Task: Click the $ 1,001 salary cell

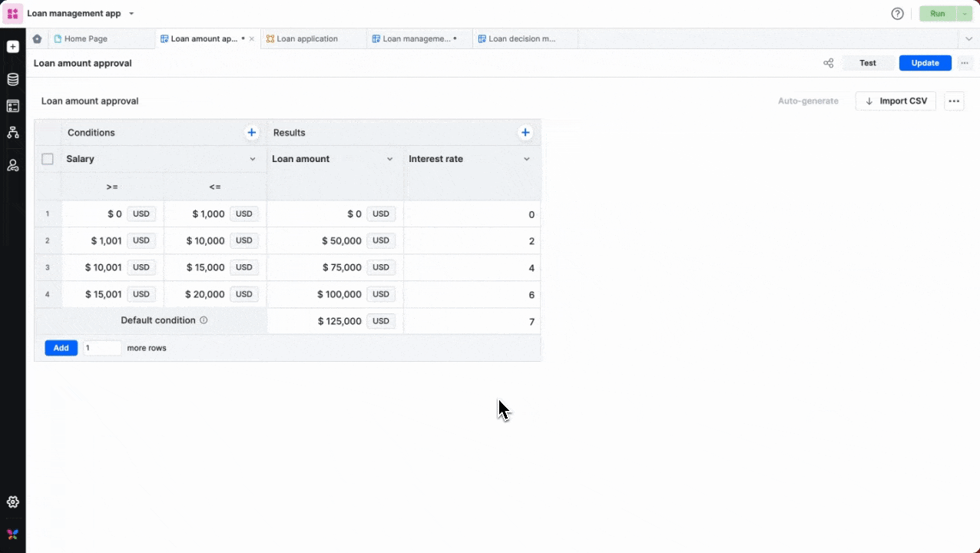Action: (112, 240)
